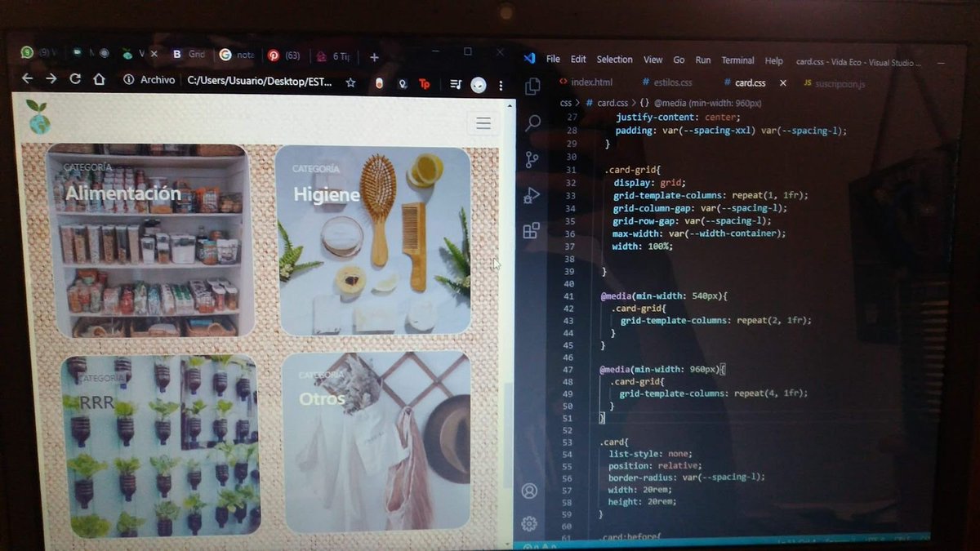Switch to the index.html editor tab

coord(586,82)
